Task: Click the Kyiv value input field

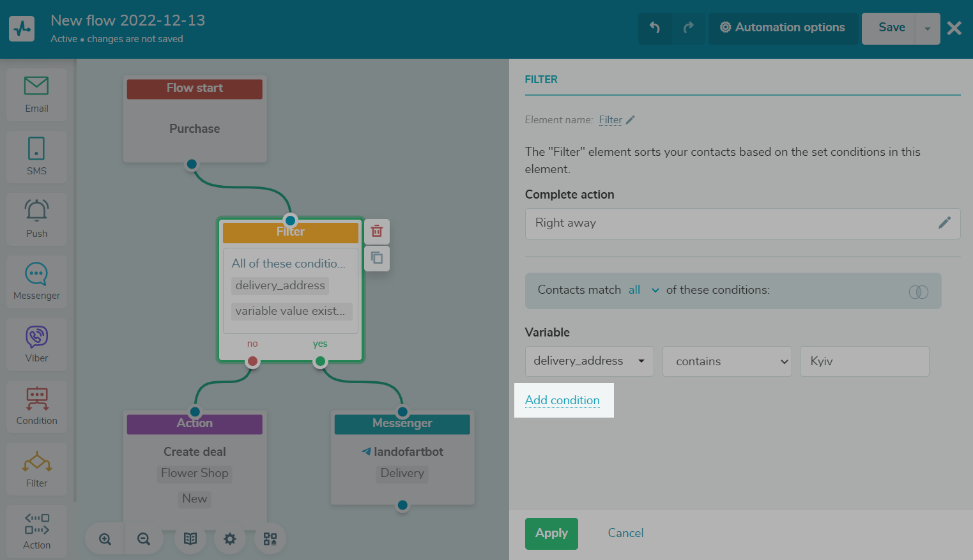Action: pos(864,361)
